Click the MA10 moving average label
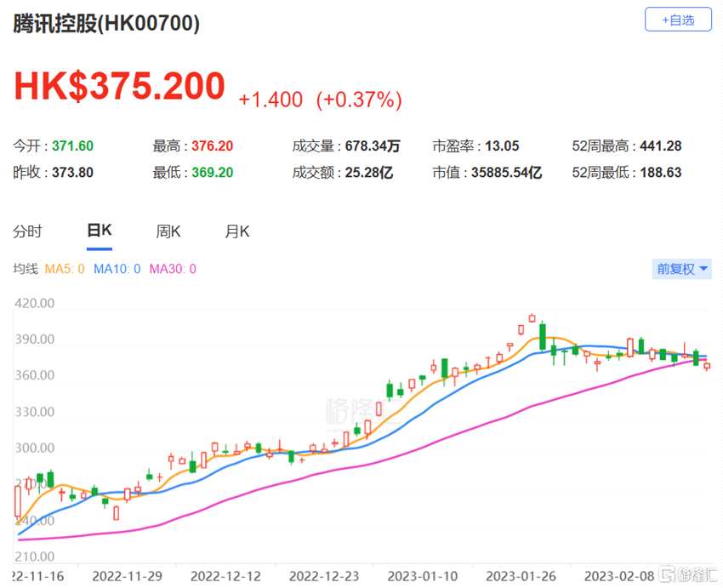The height and width of the screenshot is (588, 723). pos(117,269)
